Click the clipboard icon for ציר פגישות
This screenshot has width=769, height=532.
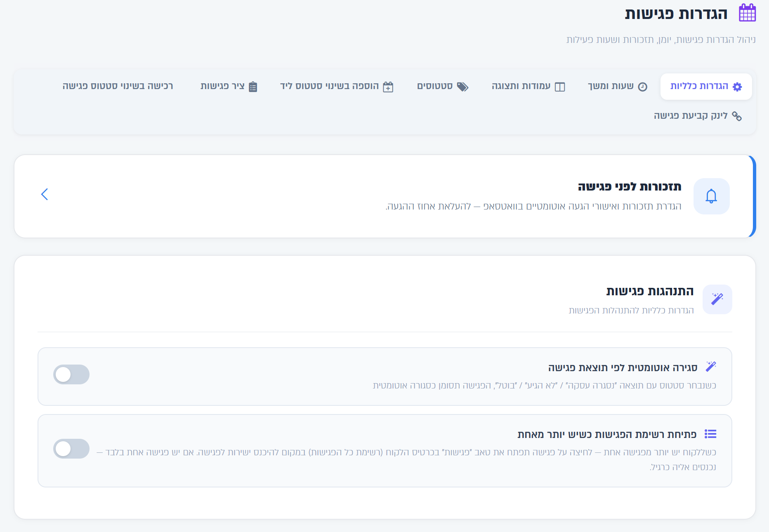253,87
